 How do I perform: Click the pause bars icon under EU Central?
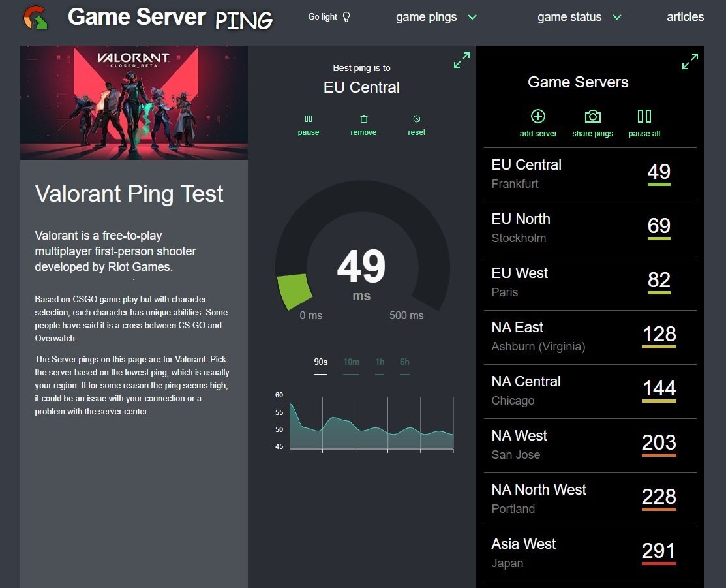coord(309,119)
